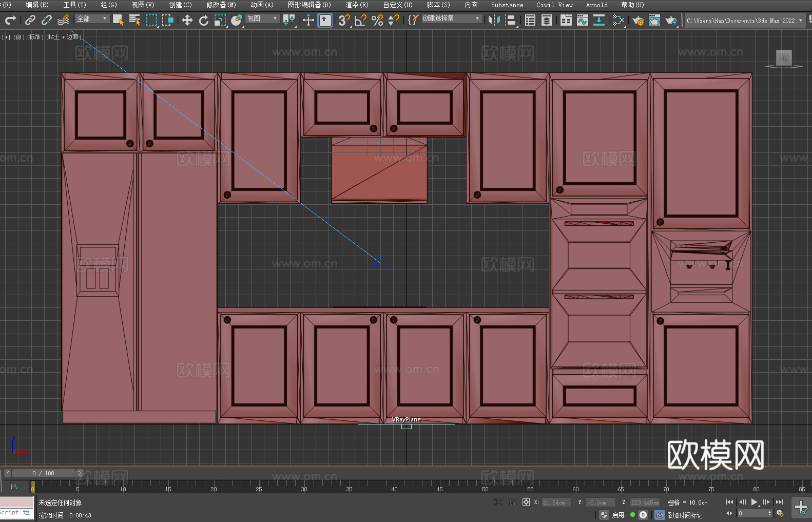Image resolution: width=812 pixels, height=522 pixels.
Task: Show the Ribbon toggle icon
Action: click(566, 20)
